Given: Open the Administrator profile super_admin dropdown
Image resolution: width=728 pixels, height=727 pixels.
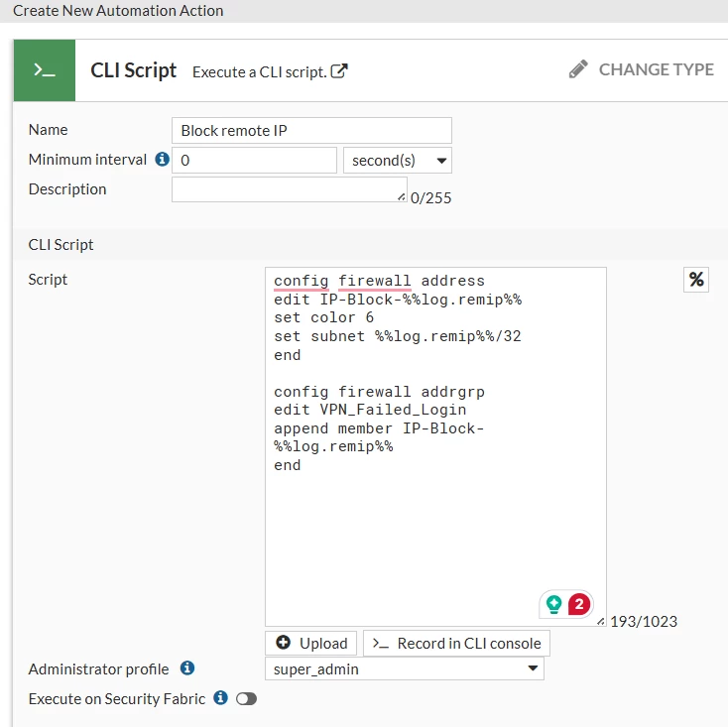Looking at the screenshot, I should click(x=405, y=668).
